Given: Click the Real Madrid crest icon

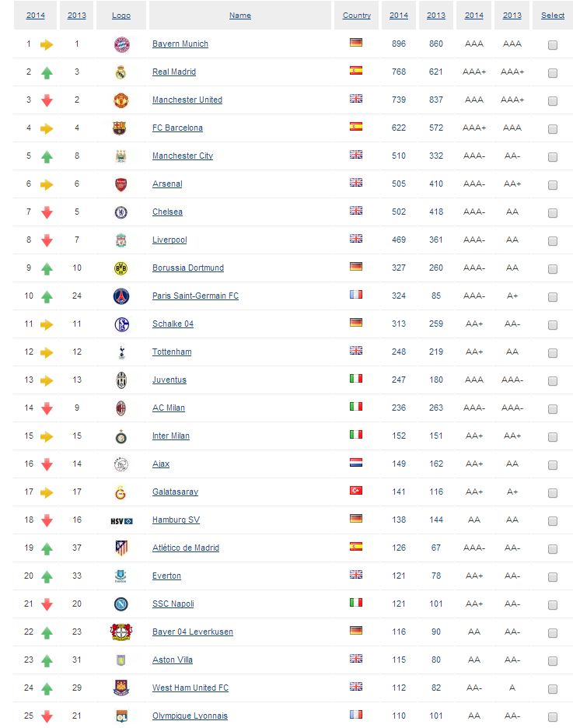Looking at the screenshot, I should click(x=121, y=72).
